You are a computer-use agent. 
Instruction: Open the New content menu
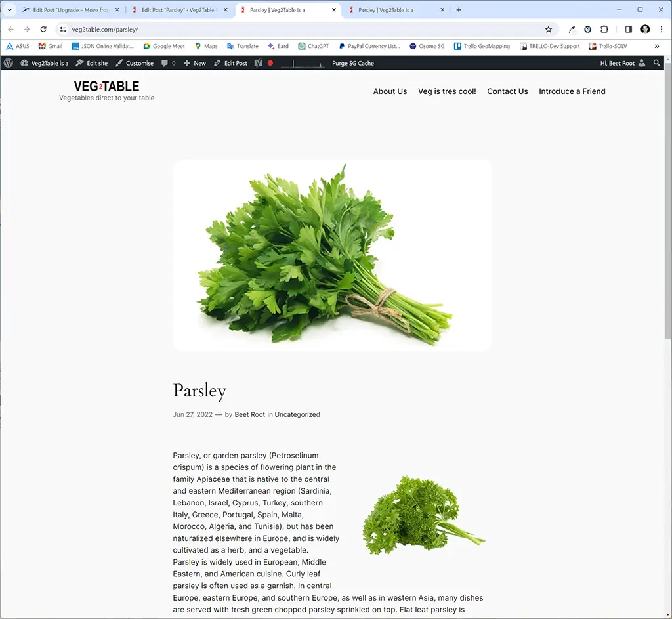(195, 63)
